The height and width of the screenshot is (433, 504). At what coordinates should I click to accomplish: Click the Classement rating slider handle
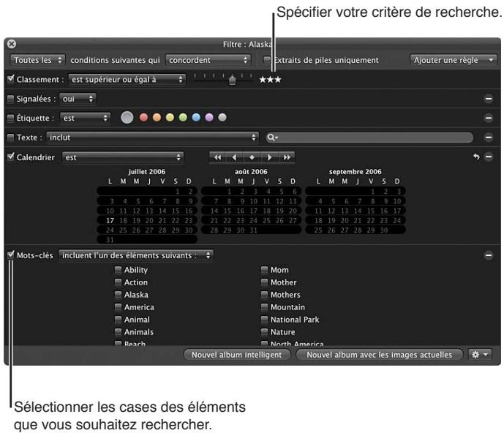[x=232, y=80]
